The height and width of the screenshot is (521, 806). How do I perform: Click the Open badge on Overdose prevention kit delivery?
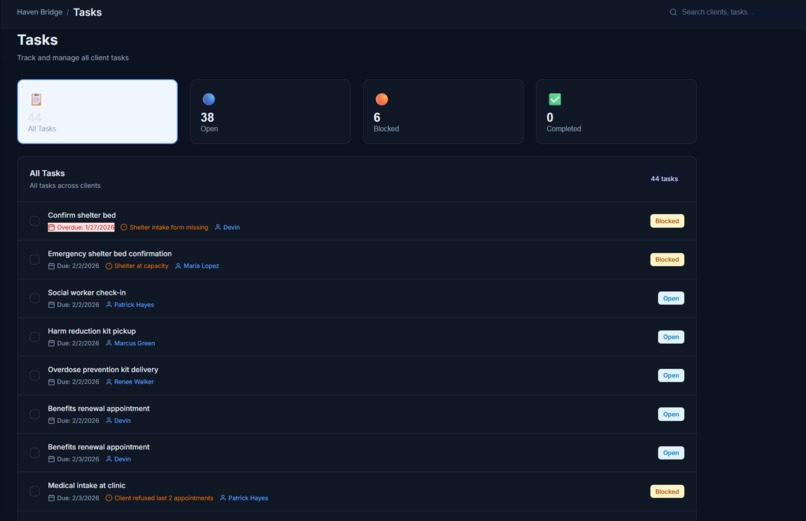[x=671, y=375]
